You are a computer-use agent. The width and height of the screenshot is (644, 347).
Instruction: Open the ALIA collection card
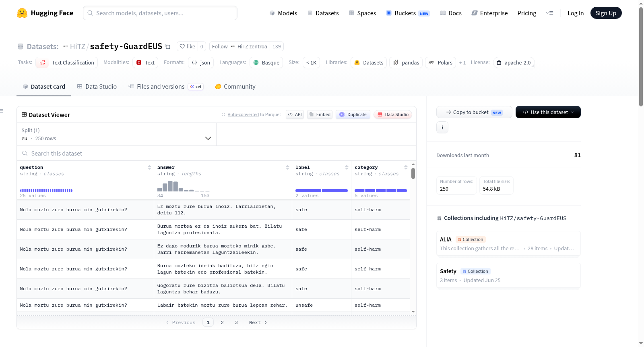click(x=508, y=243)
